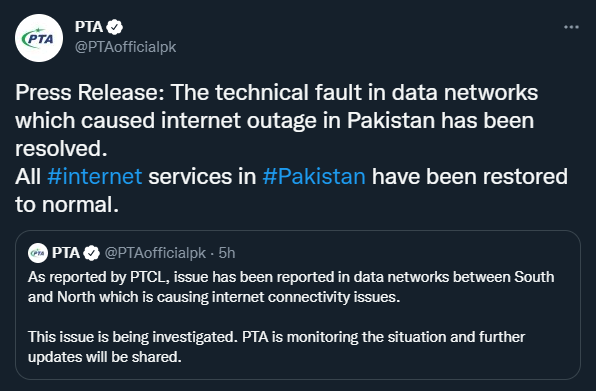Viewport: 596px width, 391px height.
Task: Click the large PTA profile avatar
Action: [x=39, y=38]
